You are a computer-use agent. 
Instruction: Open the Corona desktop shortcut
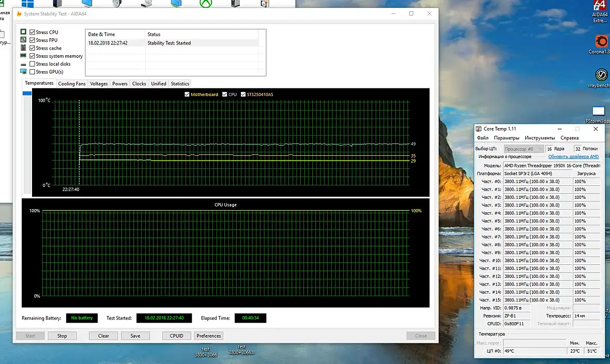coord(601,45)
